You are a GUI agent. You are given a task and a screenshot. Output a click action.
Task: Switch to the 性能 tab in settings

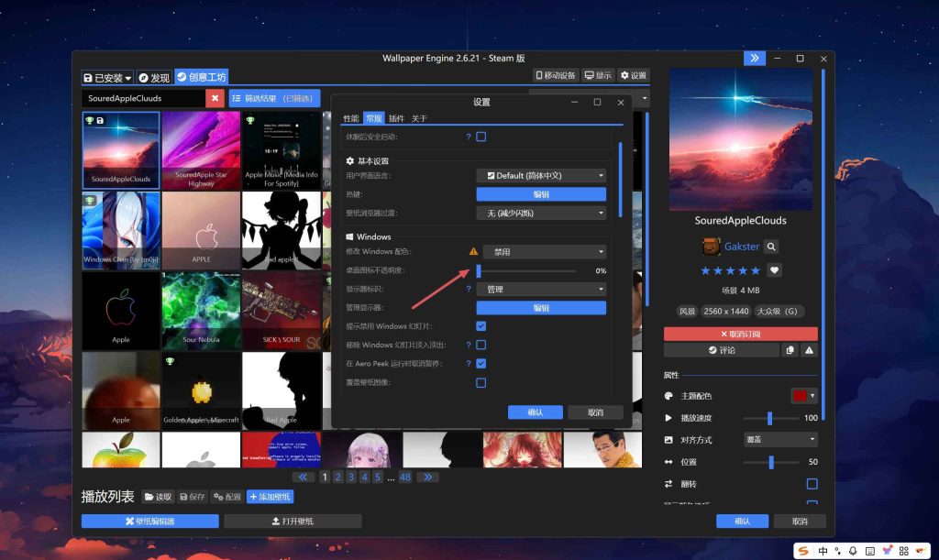(x=351, y=118)
